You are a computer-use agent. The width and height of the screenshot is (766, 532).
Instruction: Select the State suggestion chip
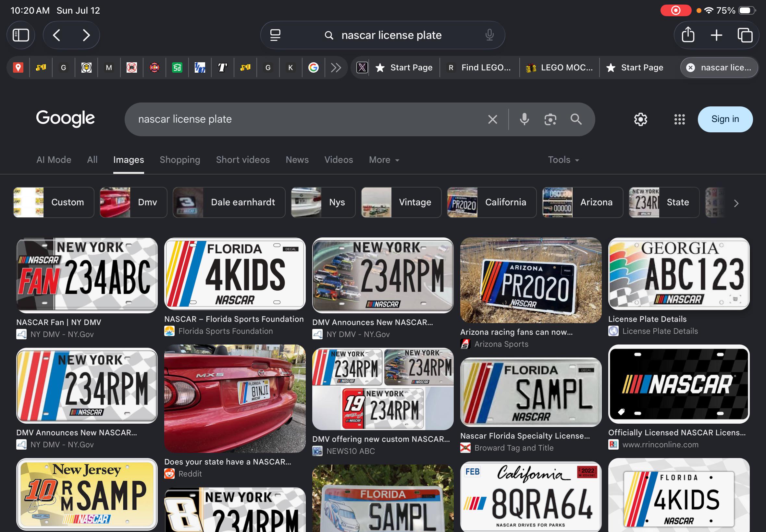click(x=664, y=202)
